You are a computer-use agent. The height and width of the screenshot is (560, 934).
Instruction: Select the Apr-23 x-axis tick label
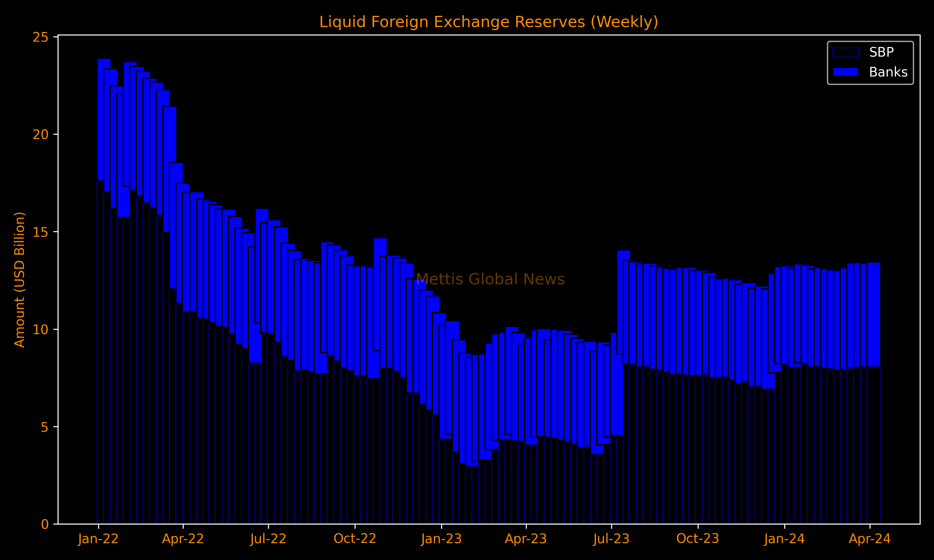[x=526, y=539]
